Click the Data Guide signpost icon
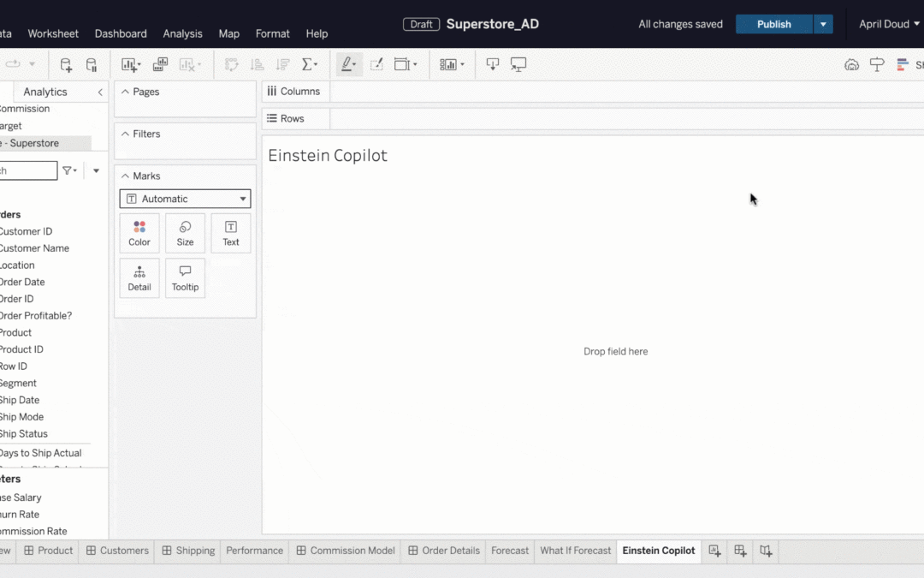 pyautogui.click(x=877, y=65)
